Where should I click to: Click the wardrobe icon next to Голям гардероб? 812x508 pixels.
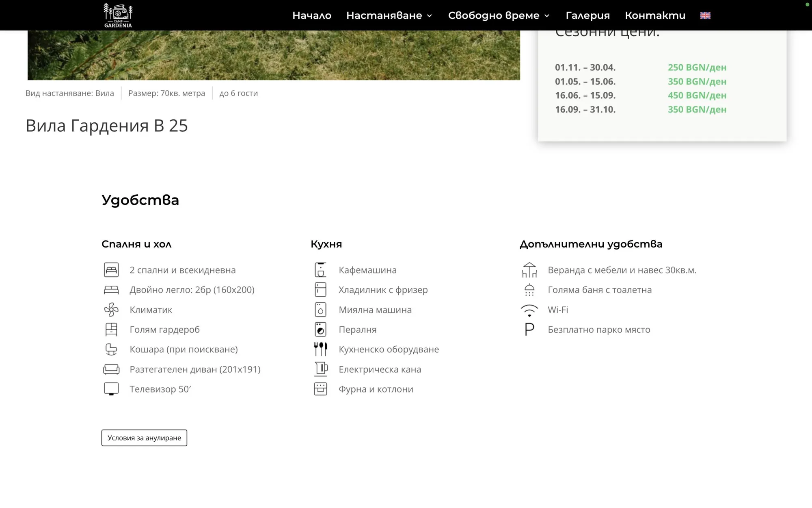[111, 330]
